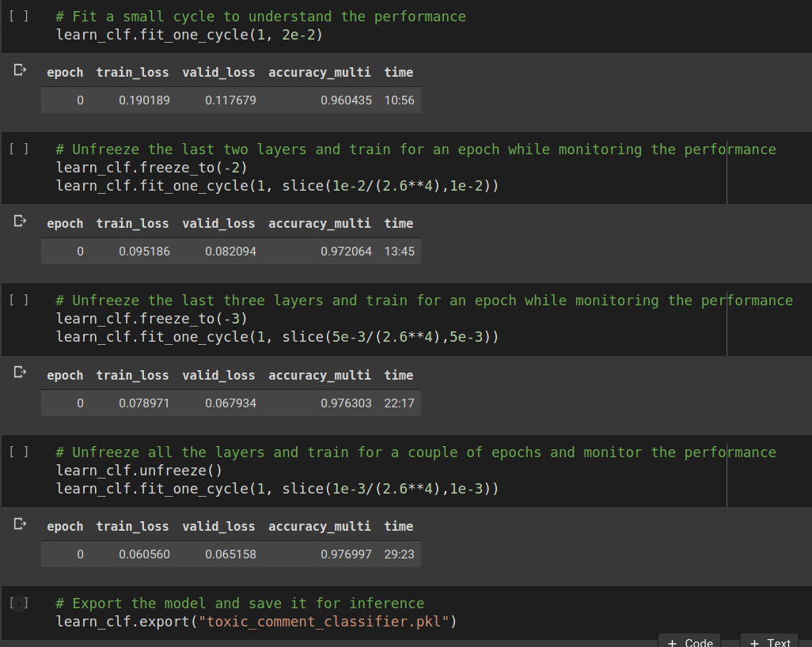Screen dimensions: 812x647
Task: Click accuracy_multi value 0.976303
Action: pyautogui.click(x=346, y=403)
